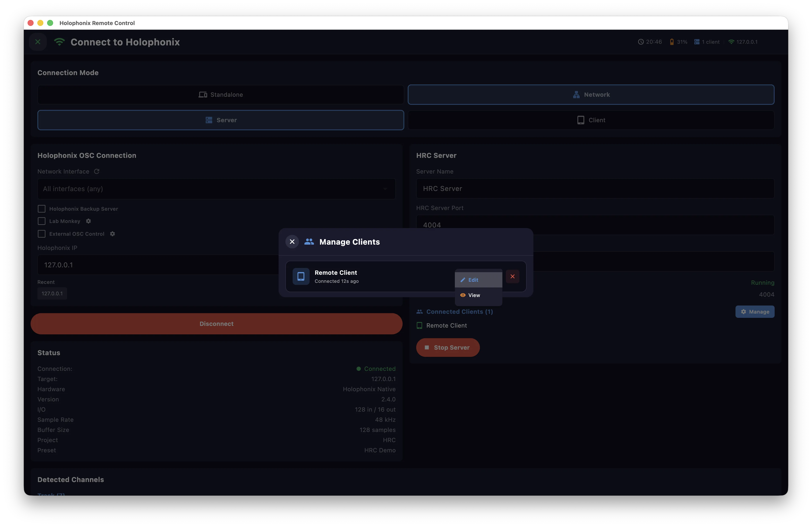Open the All interfaces (any) dropdown

tap(216, 189)
